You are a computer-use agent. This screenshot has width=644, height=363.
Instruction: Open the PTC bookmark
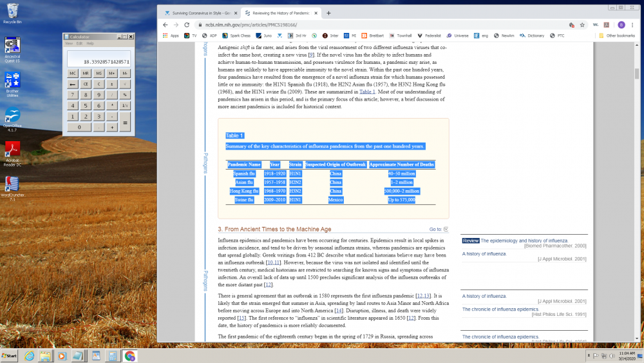point(557,35)
